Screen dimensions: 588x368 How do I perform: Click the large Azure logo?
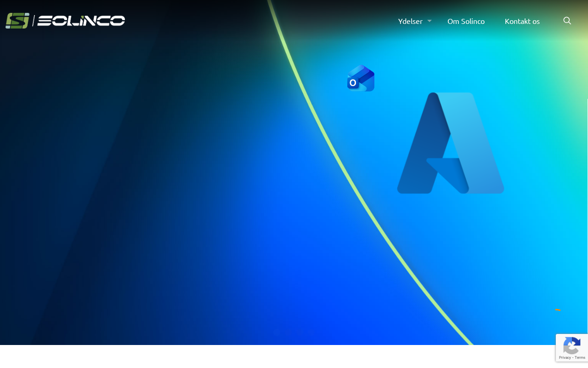[x=451, y=143]
